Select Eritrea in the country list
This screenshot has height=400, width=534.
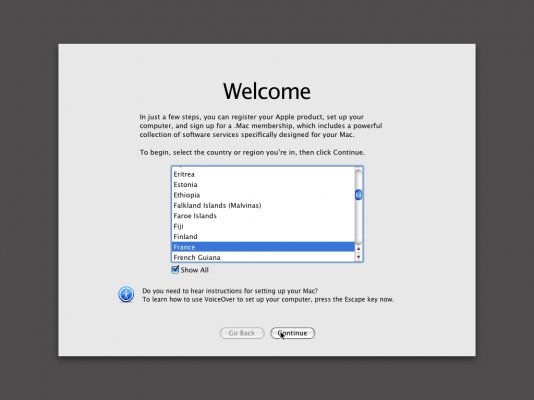tap(263, 174)
